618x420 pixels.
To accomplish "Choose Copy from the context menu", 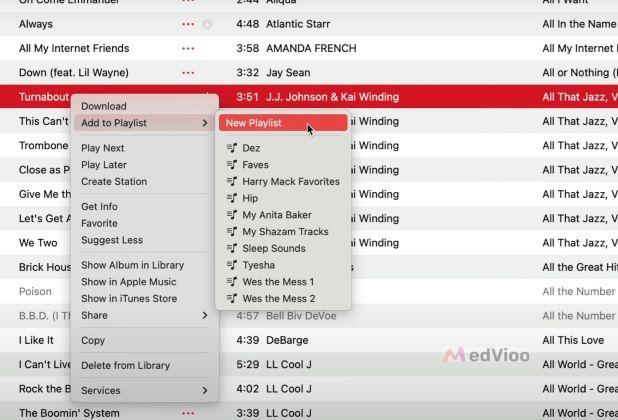I will [144, 340].
